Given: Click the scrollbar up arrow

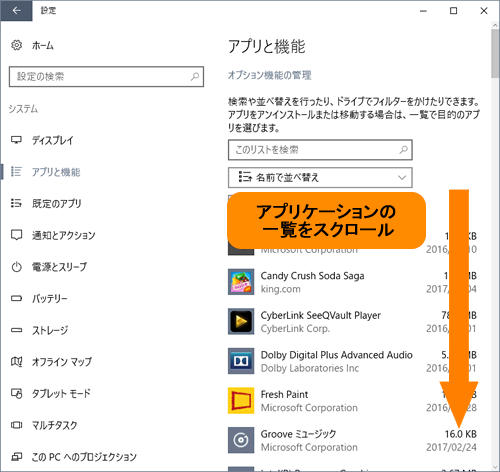Looking at the screenshot, I should [495, 25].
